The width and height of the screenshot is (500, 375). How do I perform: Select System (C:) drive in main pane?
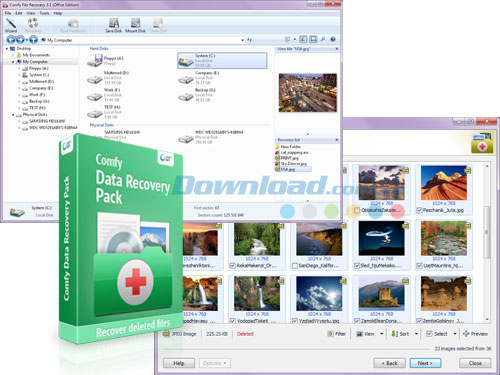pos(222,61)
